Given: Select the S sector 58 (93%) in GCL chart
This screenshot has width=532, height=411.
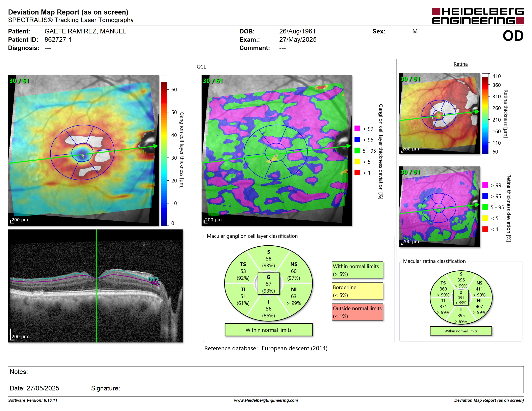Looking at the screenshot, I should coord(268,258).
